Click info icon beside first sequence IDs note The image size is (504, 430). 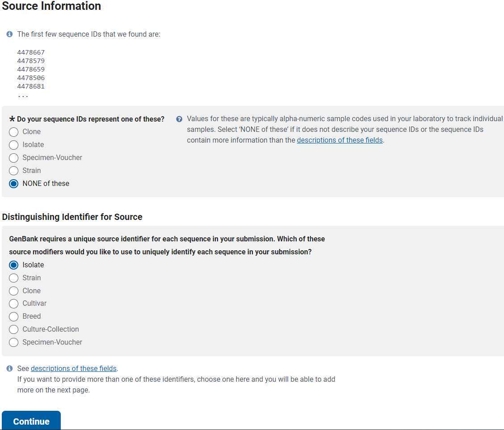click(10, 34)
